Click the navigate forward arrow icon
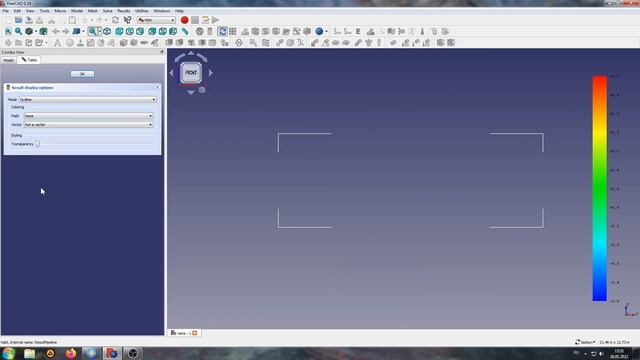Image resolution: width=640 pixels, height=360 pixels. point(65,31)
